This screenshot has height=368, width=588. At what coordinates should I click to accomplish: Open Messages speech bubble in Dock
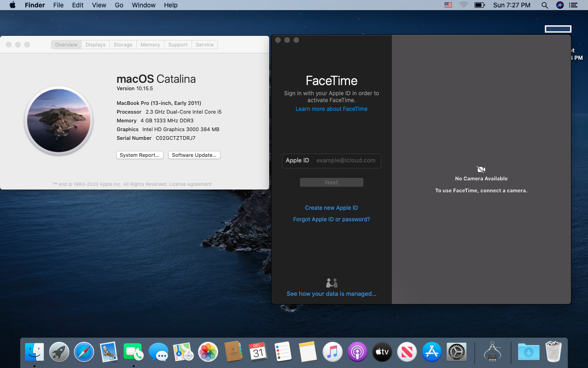pyautogui.click(x=158, y=352)
